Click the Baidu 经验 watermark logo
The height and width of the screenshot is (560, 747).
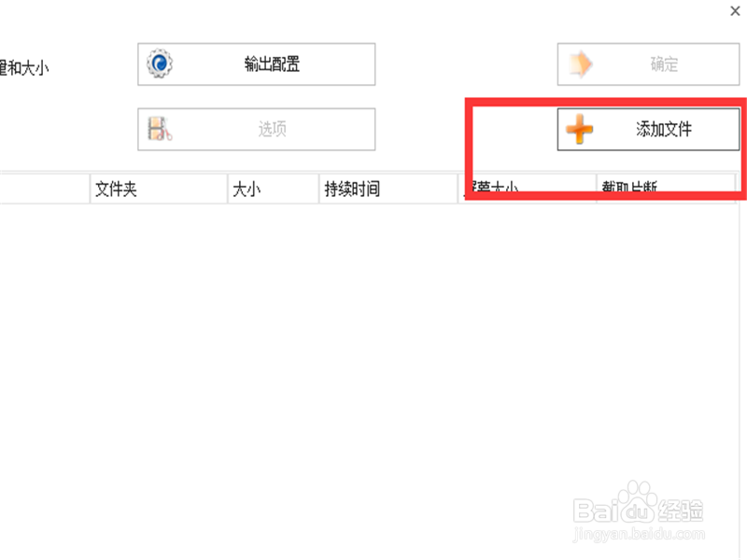[x=638, y=510]
